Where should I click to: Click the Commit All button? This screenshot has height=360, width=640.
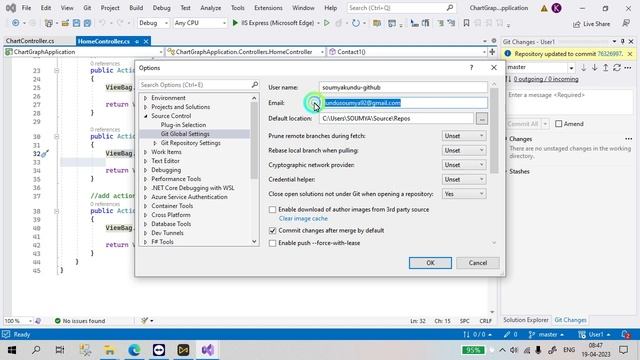click(523, 124)
